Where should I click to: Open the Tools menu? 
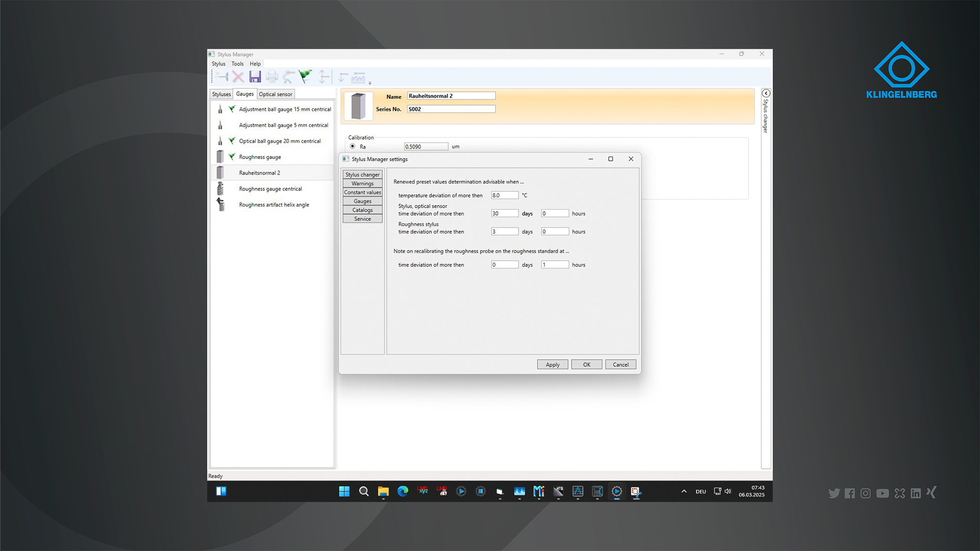(x=237, y=64)
